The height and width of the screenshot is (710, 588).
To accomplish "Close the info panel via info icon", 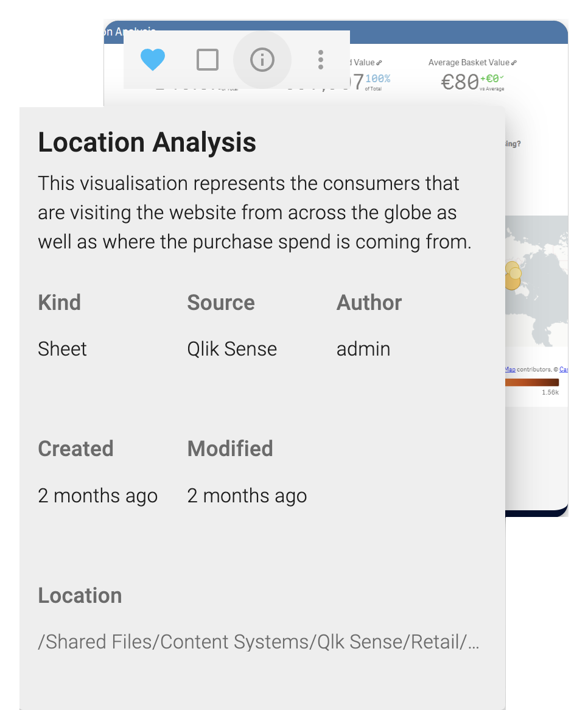I will [x=262, y=60].
